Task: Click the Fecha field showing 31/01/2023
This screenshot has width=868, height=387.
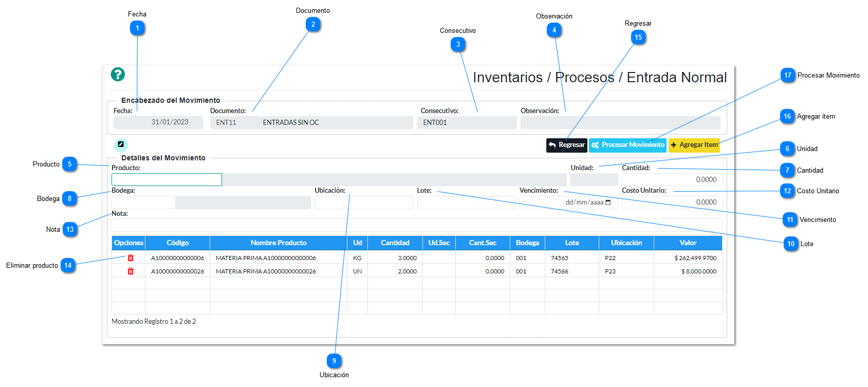Action: click(158, 122)
